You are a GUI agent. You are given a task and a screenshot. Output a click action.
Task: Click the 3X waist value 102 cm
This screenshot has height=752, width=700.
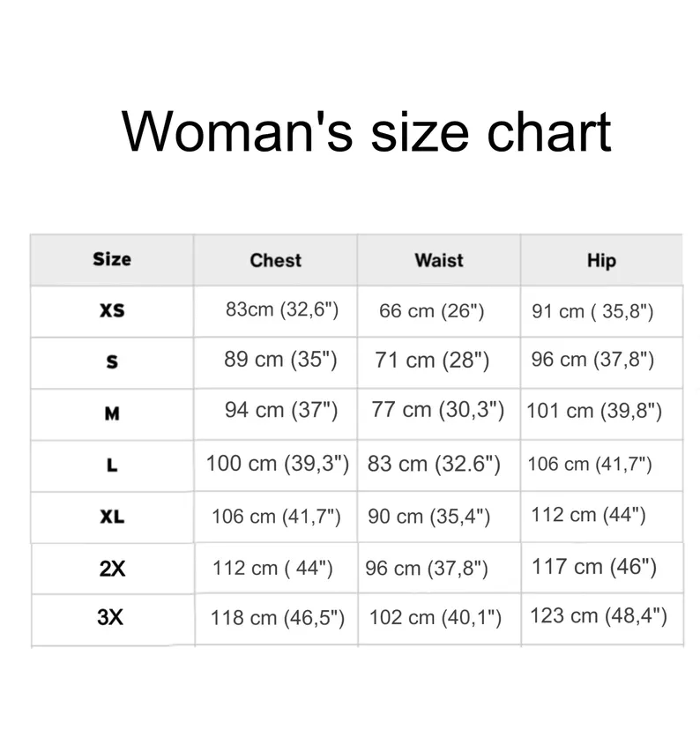[x=436, y=618]
